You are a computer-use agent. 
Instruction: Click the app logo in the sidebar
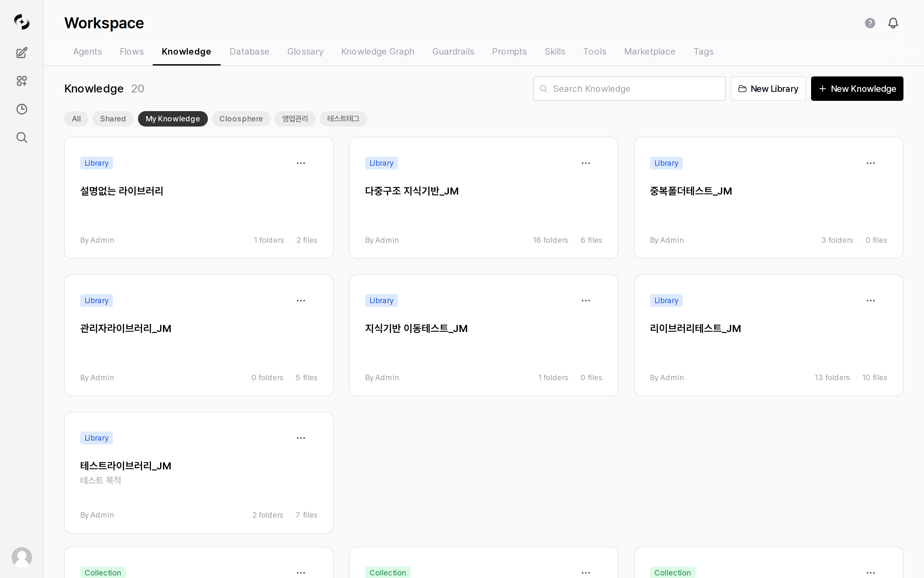[x=22, y=22]
